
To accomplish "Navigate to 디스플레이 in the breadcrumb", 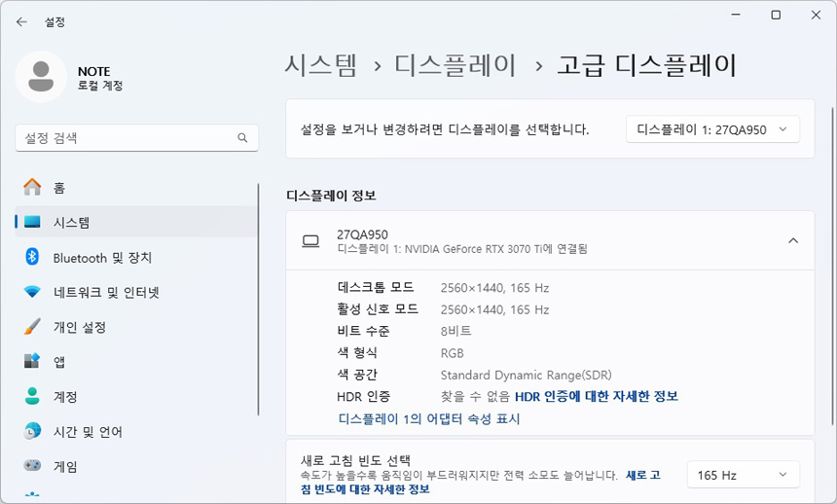I will pos(455,65).
